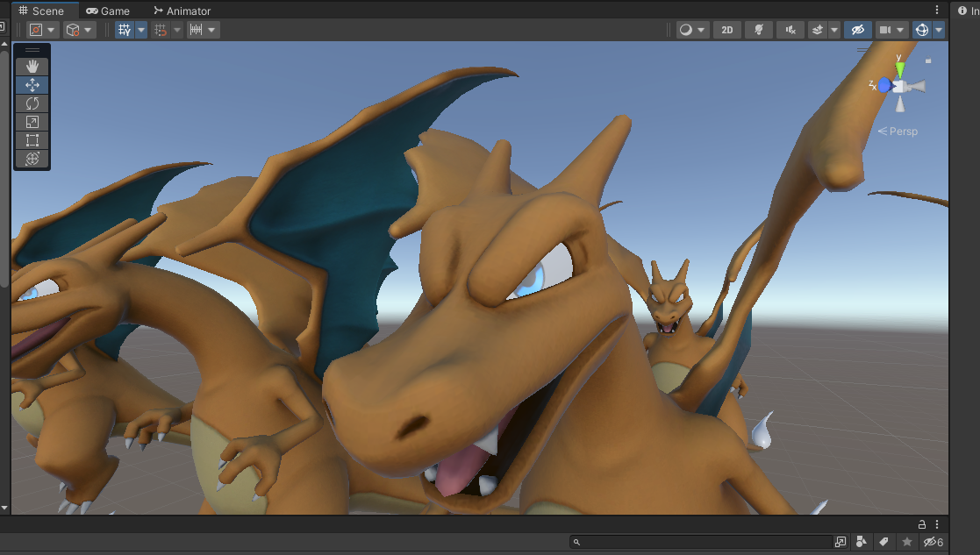
Task: Toggle grid snapping magnet button
Action: coord(161,30)
